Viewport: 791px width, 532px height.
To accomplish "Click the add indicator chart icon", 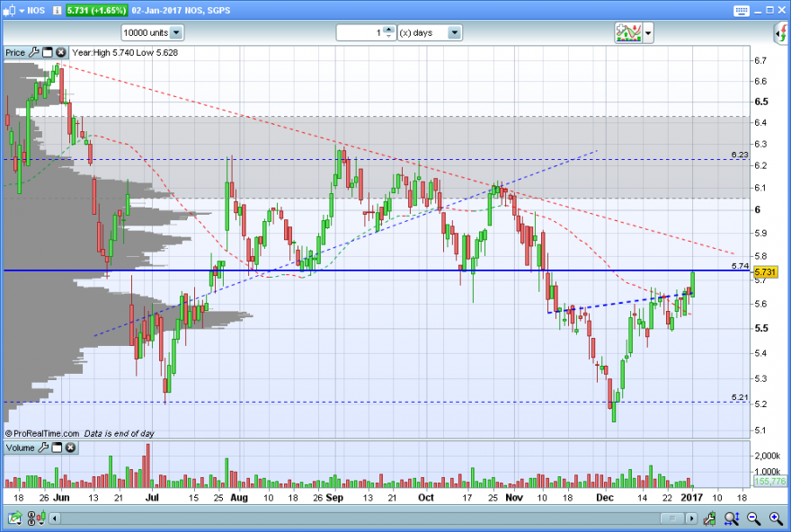I will pyautogui.click(x=628, y=32).
